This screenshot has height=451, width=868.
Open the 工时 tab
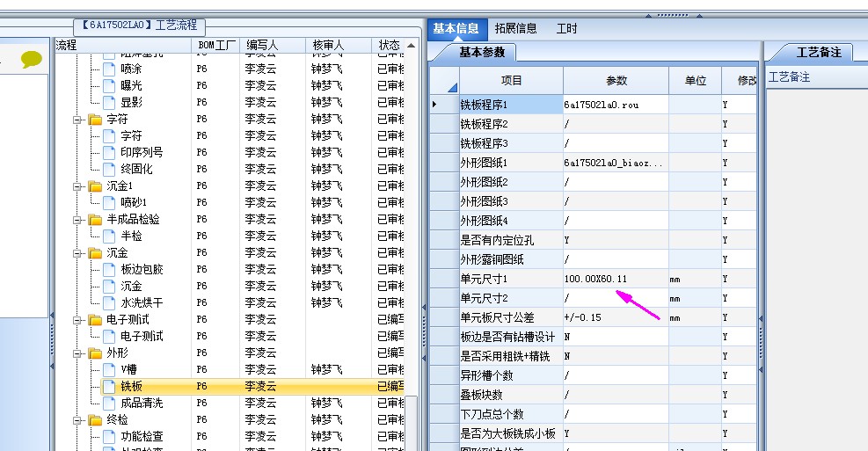point(566,28)
